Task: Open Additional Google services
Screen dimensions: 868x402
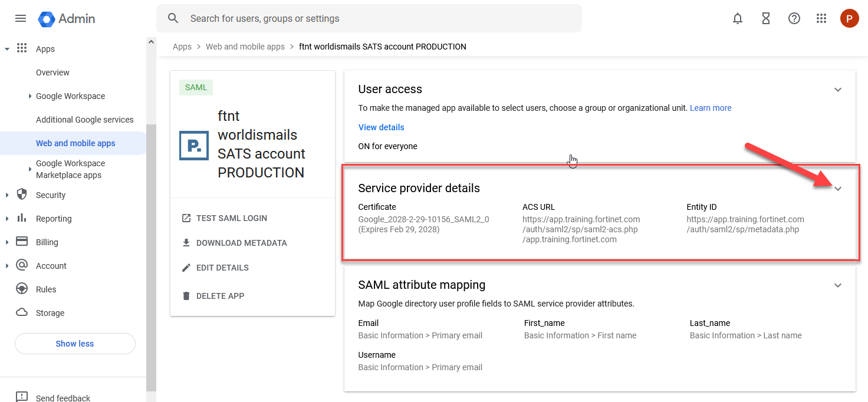Action: click(x=84, y=120)
